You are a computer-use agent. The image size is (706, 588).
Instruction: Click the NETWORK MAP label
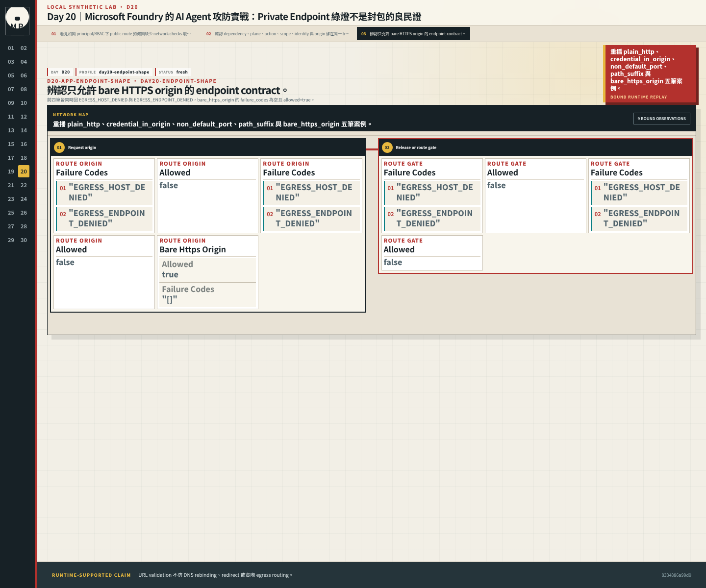[x=71, y=115]
